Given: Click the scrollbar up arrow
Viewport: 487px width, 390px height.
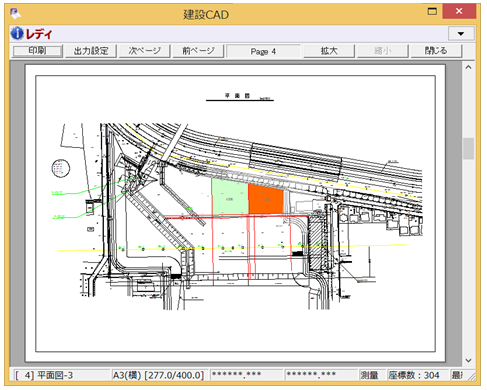Looking at the screenshot, I should point(468,67).
